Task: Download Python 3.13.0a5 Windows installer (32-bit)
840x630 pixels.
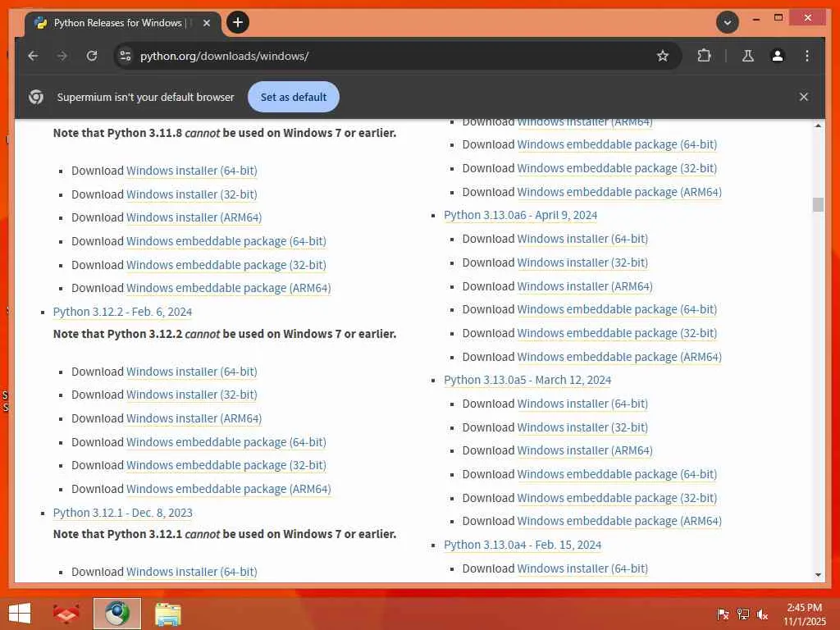Action: point(582,427)
